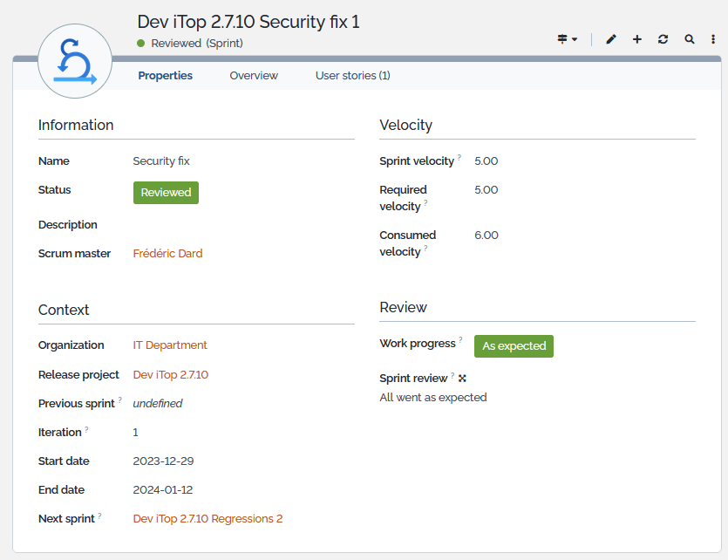Click the Sprint class logo icon
Screen dimensions: 728x560
pyautogui.click(x=75, y=61)
